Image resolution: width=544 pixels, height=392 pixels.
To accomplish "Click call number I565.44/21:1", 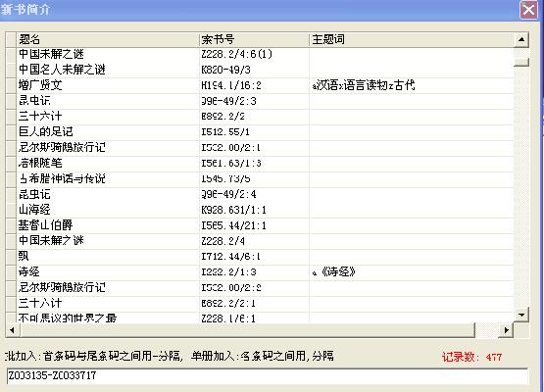I will click(234, 225).
